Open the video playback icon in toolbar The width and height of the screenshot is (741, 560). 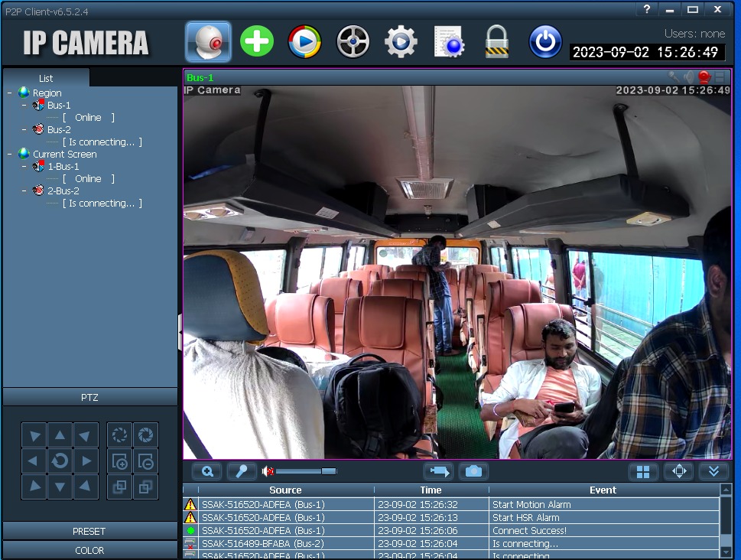(x=304, y=41)
